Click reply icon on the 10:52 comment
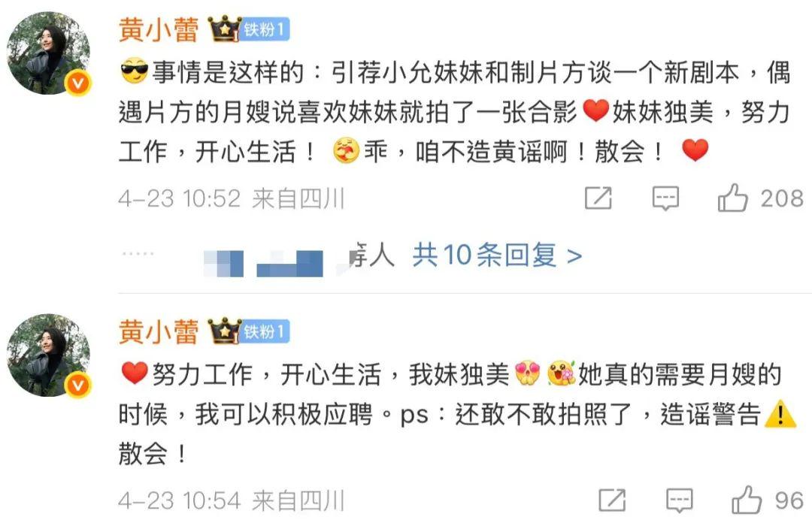The width and height of the screenshot is (812, 529). click(x=665, y=198)
